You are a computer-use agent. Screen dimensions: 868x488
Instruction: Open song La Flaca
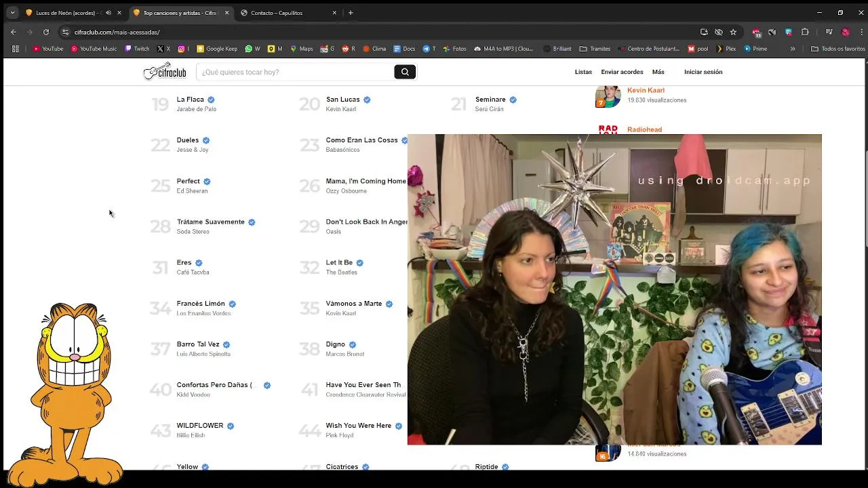[x=190, y=100]
